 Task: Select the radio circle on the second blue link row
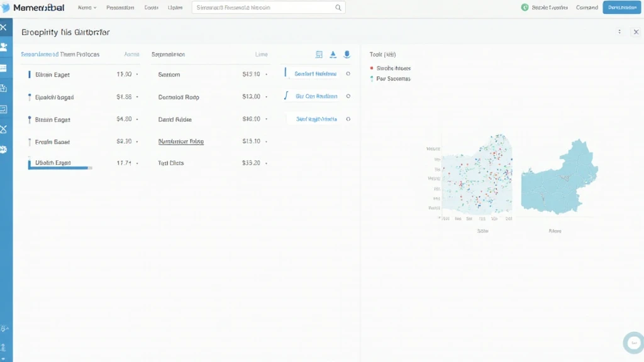pos(348,97)
